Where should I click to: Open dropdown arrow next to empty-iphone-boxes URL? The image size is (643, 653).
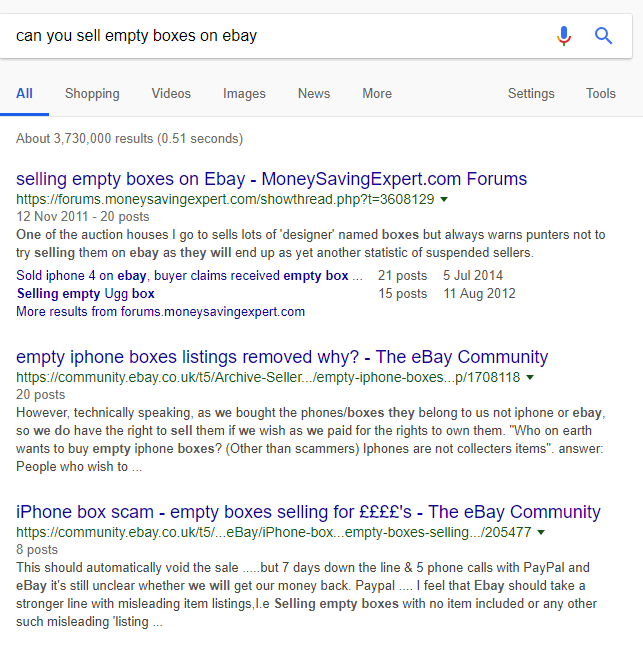[x=530, y=377]
